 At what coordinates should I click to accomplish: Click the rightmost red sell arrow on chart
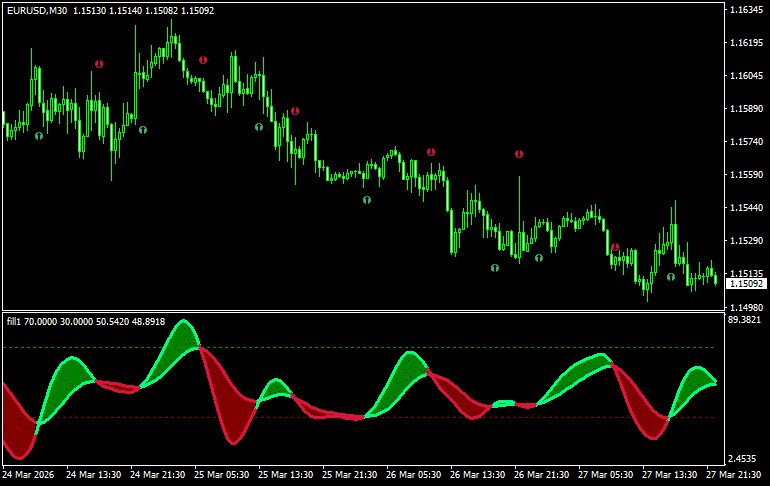tap(615, 247)
